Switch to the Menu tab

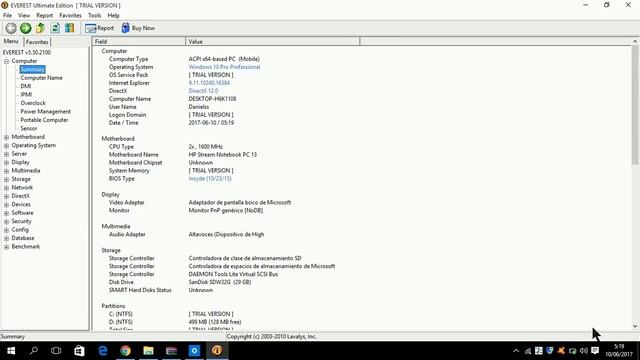coord(11,41)
